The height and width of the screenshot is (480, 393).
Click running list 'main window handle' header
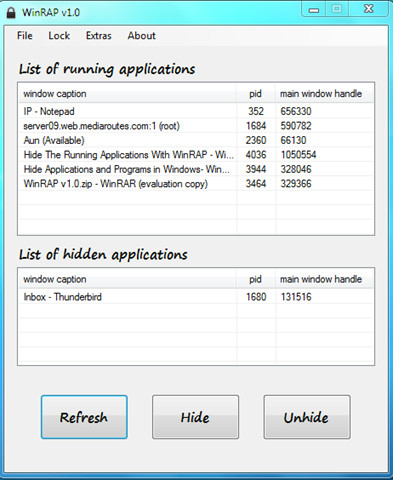click(x=324, y=94)
